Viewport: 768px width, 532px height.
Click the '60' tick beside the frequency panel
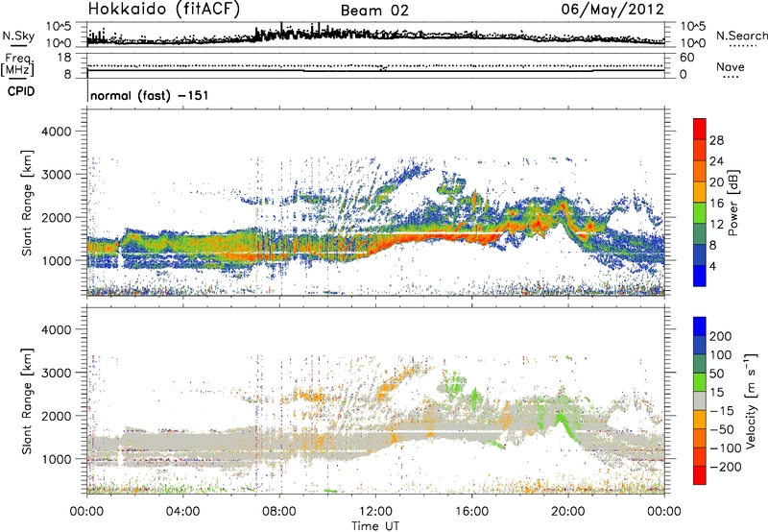(x=686, y=58)
